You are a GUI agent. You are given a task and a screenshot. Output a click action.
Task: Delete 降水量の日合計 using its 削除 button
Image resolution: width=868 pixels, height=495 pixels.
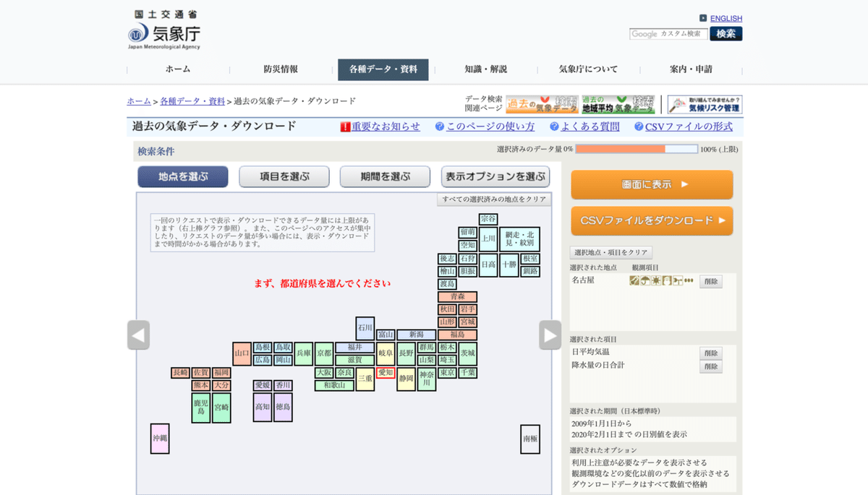[x=710, y=366]
